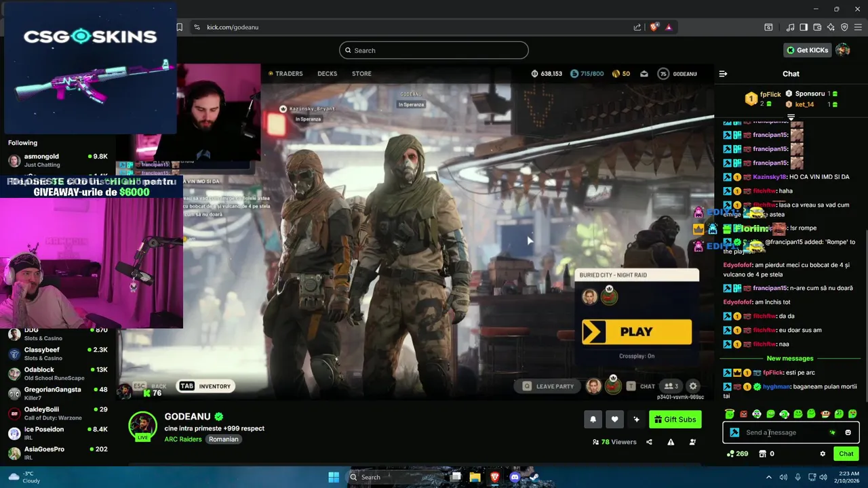The height and width of the screenshot is (488, 868).
Task: Open the Brave Leo AI star icon
Action: click(831, 27)
